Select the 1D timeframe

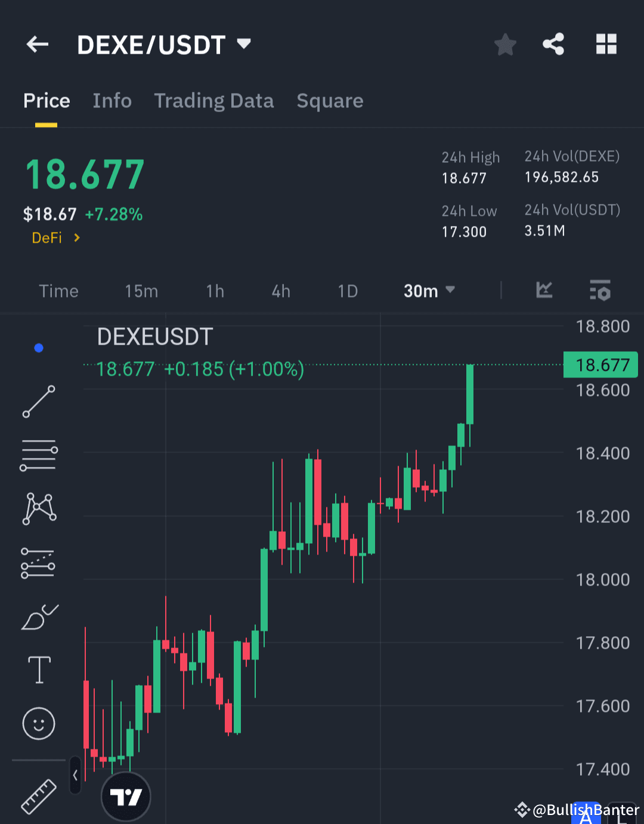click(348, 291)
